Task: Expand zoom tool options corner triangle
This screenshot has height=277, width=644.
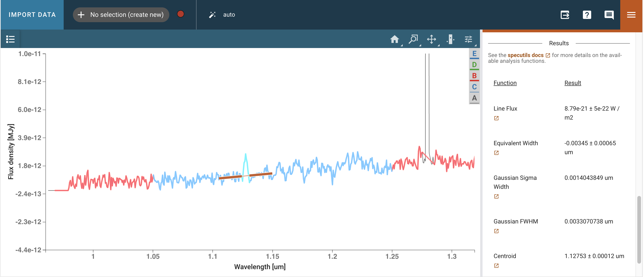Action: click(420, 45)
